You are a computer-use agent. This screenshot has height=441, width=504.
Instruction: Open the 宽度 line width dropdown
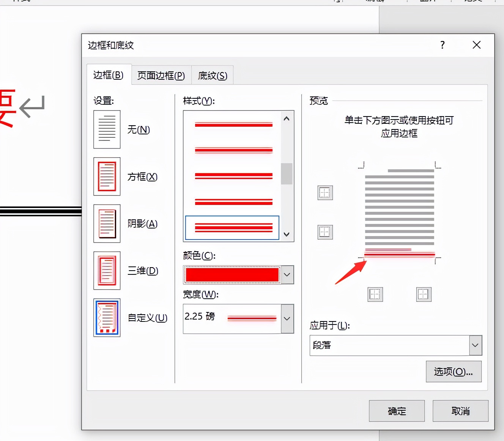pos(287,319)
